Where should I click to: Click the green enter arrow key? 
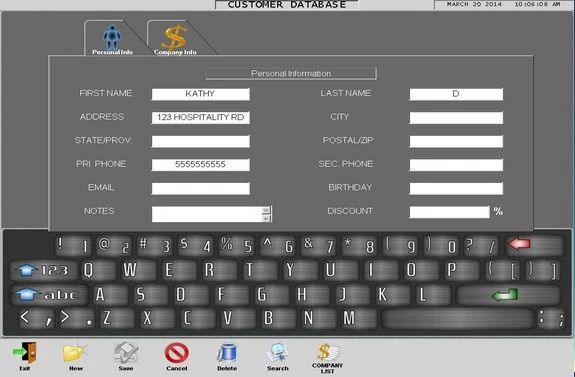[509, 294]
